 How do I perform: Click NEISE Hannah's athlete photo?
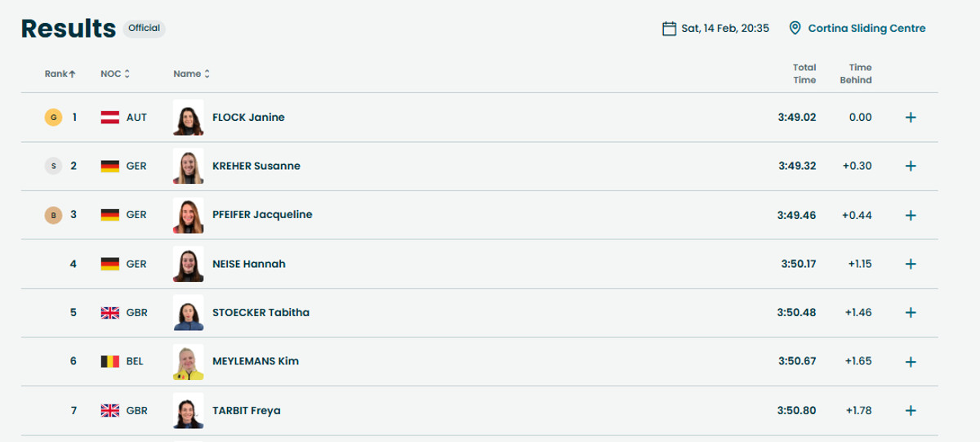pos(188,264)
